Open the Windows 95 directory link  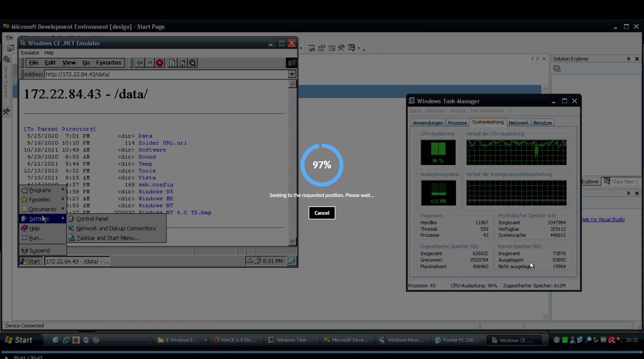click(156, 192)
